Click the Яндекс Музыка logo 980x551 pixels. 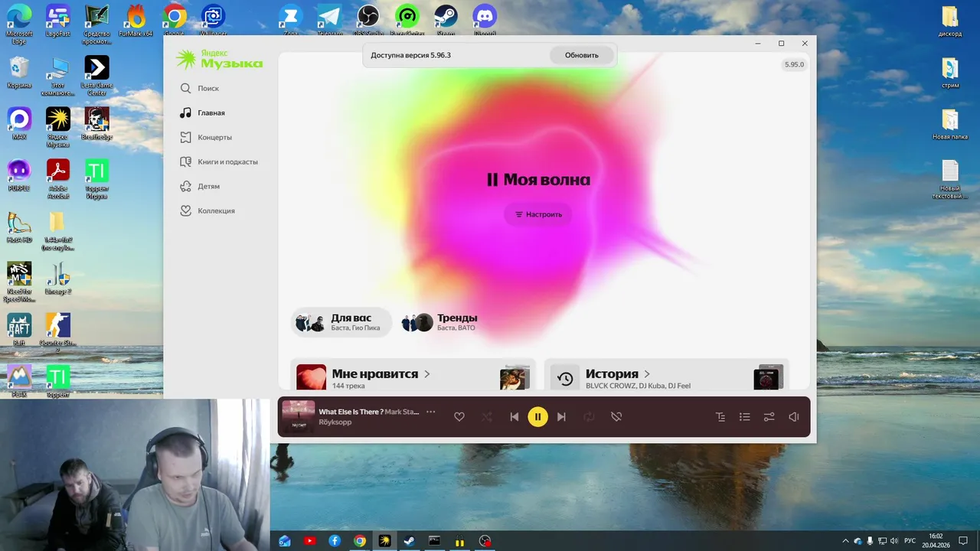point(219,59)
